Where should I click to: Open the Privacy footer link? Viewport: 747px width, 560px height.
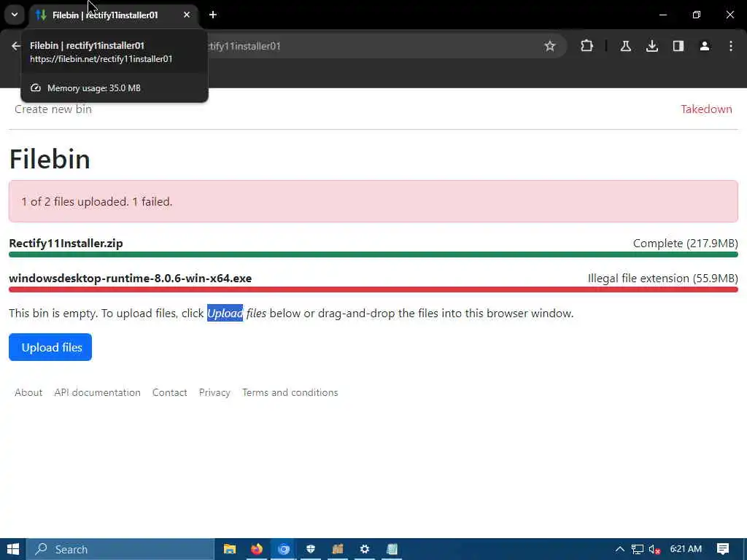pyautogui.click(x=214, y=392)
